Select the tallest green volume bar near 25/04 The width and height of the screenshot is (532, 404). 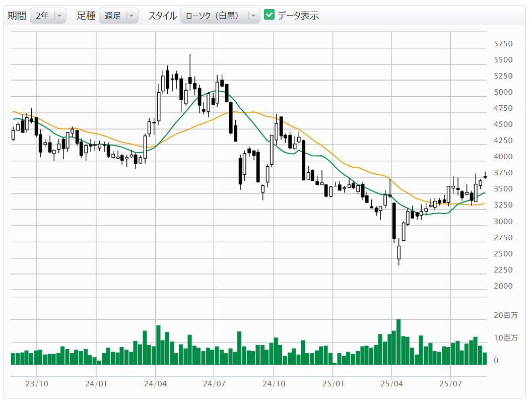398,342
